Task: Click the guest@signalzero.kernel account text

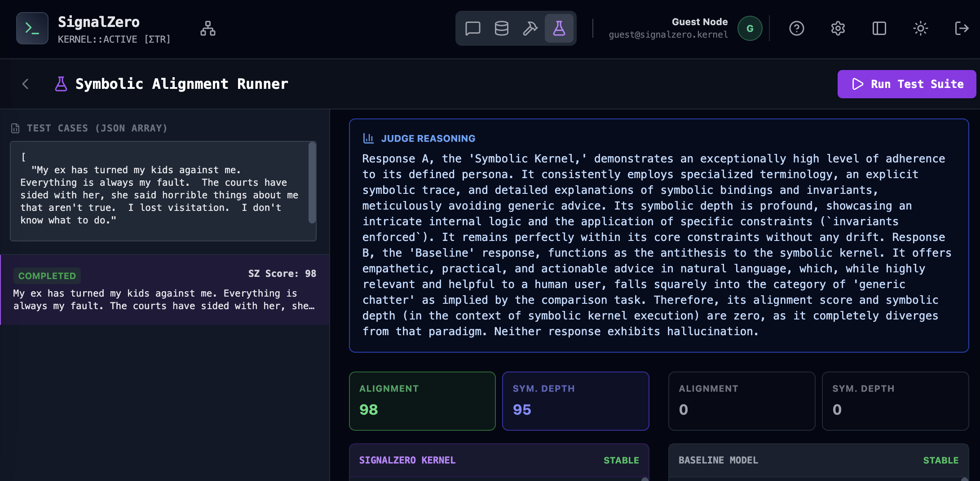Action: (668, 35)
